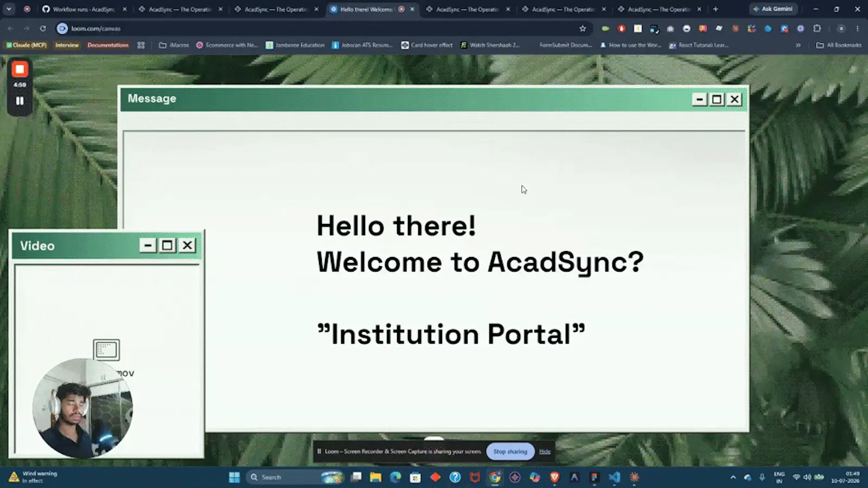Stop the Loom recording with the red button
The width and height of the screenshot is (868, 488).
20,69
